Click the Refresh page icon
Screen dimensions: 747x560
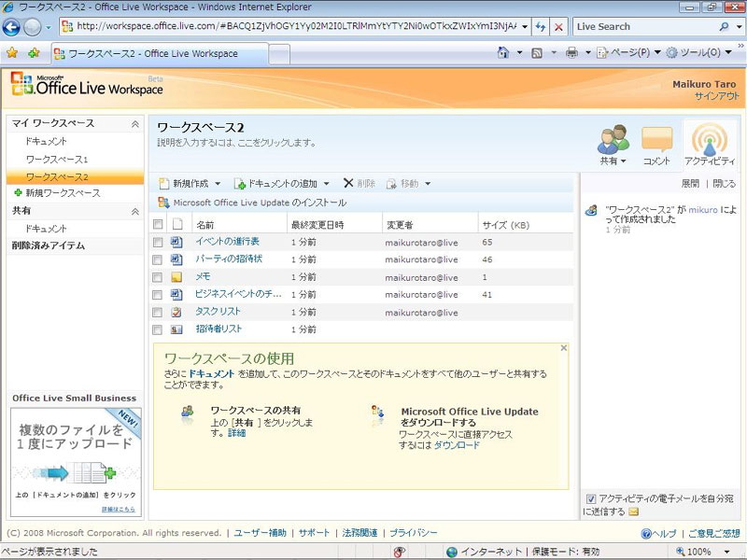point(541,27)
